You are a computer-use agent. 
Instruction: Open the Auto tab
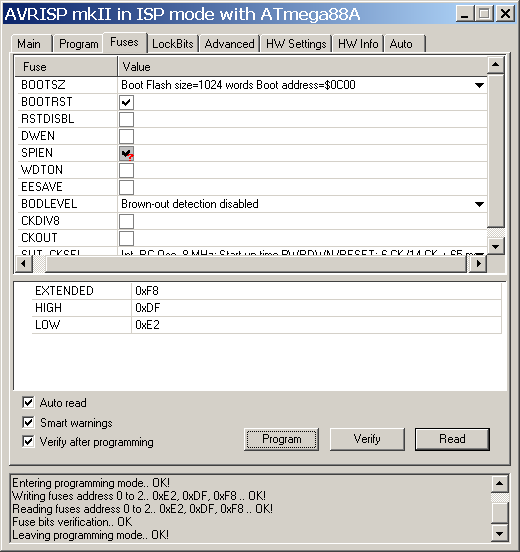(x=405, y=44)
